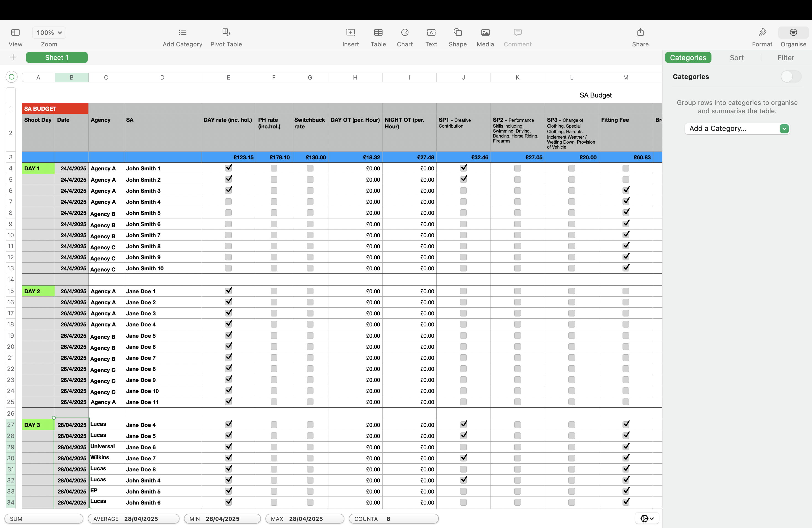Open the View sidebar options icon
Image resolution: width=812 pixels, height=528 pixels.
(x=15, y=32)
